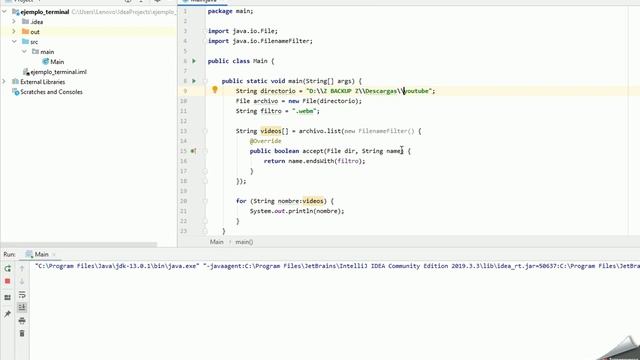Collapse the src folder
640x360 pixels.
(14, 42)
